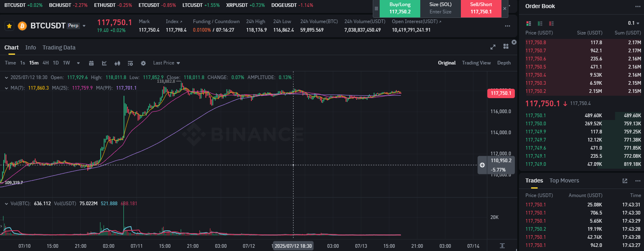Click the reset chart scale icon
The height and width of the screenshot is (251, 644).
coord(502,246)
